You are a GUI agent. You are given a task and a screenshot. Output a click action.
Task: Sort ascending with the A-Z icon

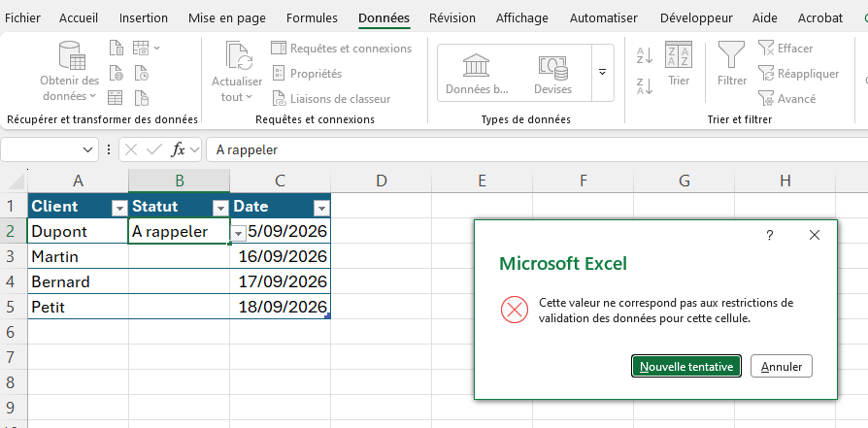(x=645, y=55)
